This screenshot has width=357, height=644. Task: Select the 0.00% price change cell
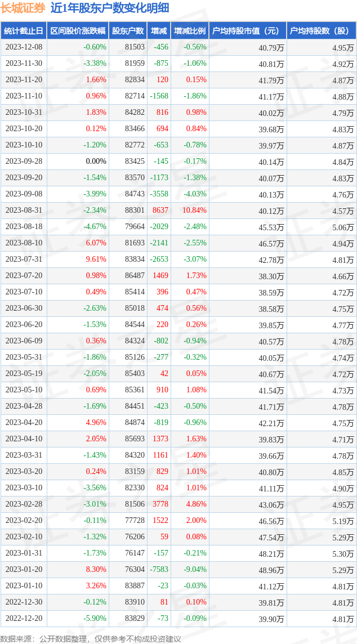(96, 162)
